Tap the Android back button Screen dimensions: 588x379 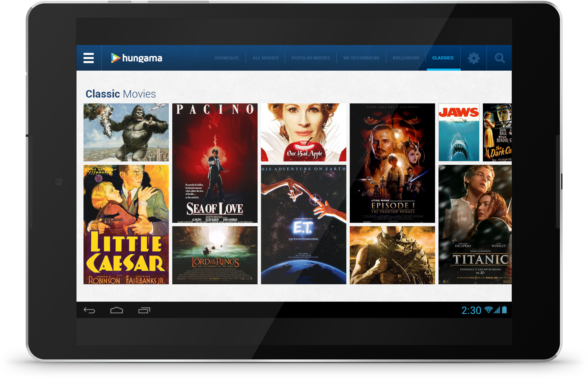[89, 310]
